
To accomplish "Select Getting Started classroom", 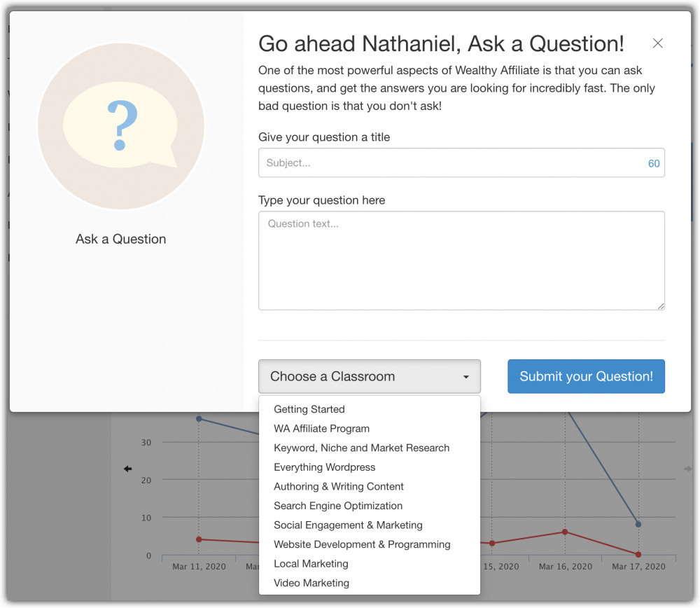I will click(309, 409).
